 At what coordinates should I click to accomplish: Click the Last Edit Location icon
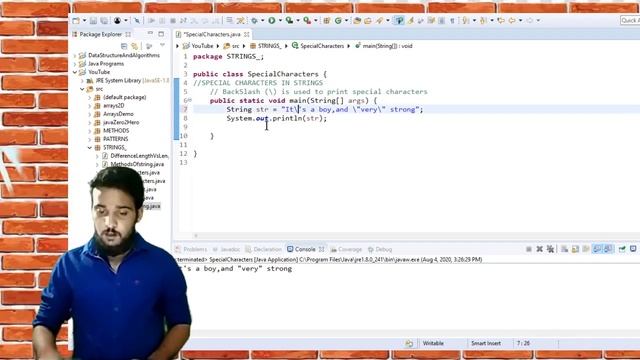coord(501,20)
